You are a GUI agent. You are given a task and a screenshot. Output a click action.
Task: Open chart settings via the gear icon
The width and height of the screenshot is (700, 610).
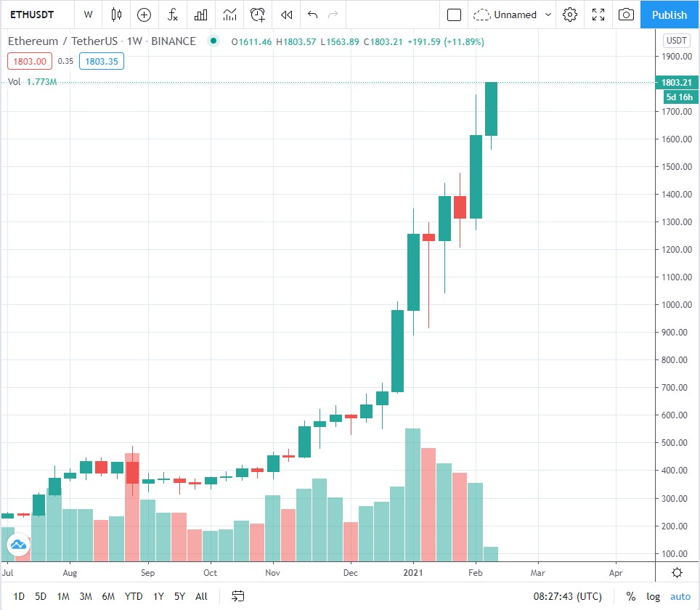[570, 15]
